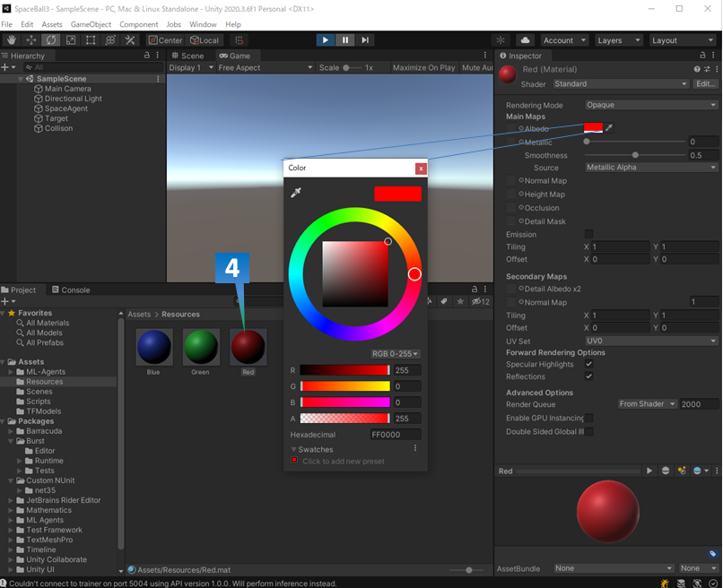Open the Assets menu
Screen dimensions: 723x588
(x=52, y=24)
